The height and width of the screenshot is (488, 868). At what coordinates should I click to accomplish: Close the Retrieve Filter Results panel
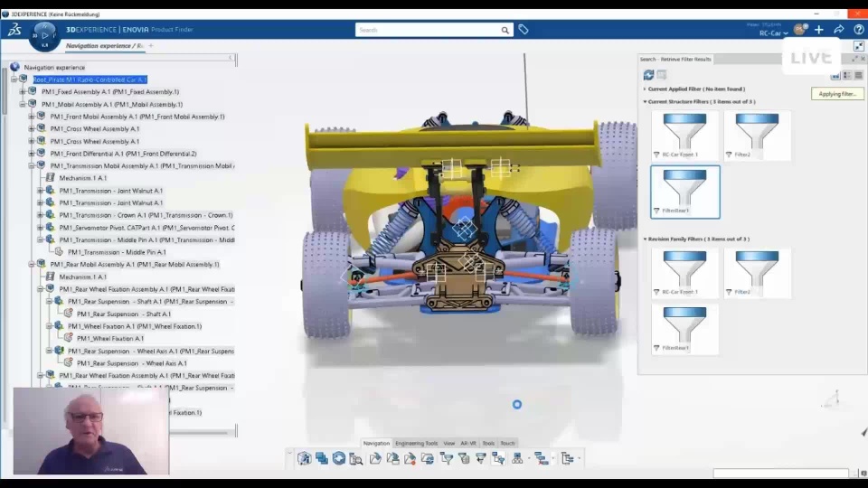pyautogui.click(x=863, y=59)
